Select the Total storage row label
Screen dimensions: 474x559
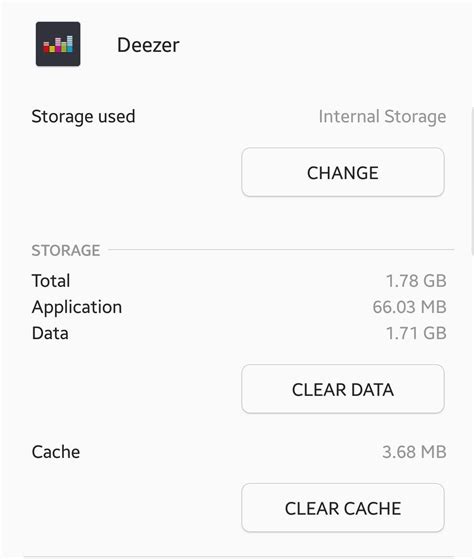click(x=51, y=281)
